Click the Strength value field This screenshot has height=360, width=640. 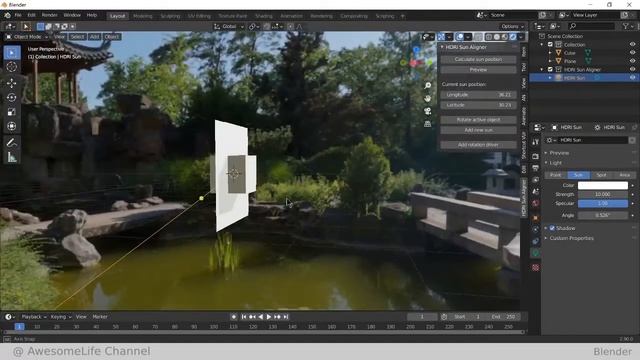(603, 194)
